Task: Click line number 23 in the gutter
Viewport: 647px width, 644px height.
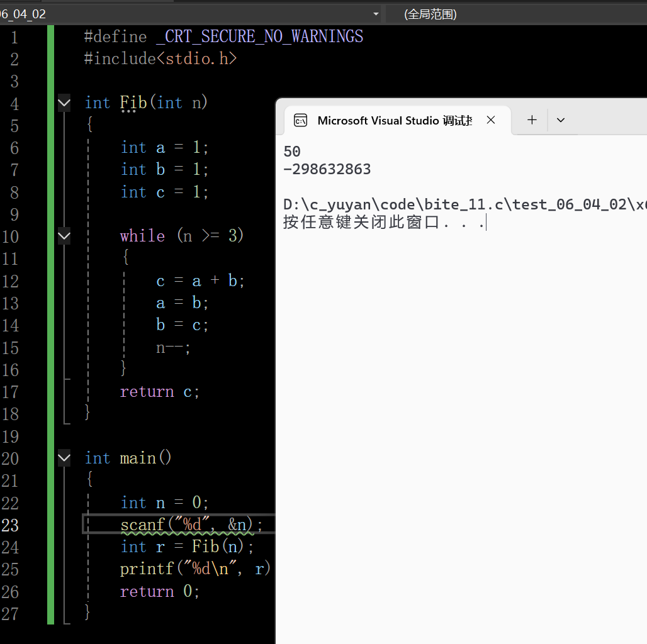Action: pos(10,525)
